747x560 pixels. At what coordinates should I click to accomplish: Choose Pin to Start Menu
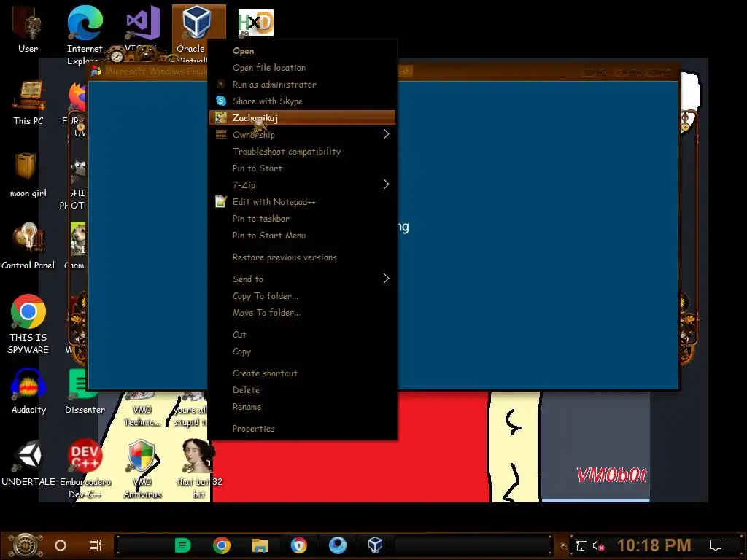[x=302, y=236]
